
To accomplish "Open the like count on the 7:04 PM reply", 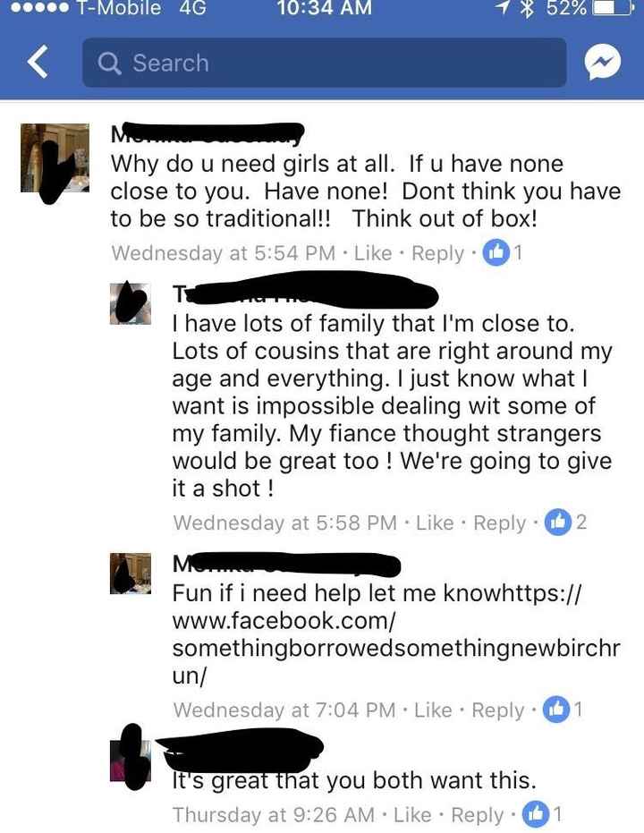I will click(x=563, y=710).
